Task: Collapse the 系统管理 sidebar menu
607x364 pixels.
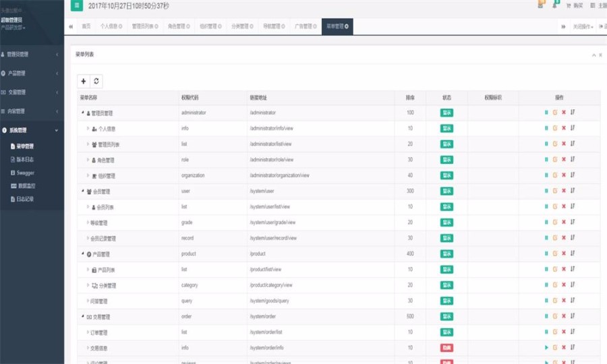Action: (x=32, y=130)
